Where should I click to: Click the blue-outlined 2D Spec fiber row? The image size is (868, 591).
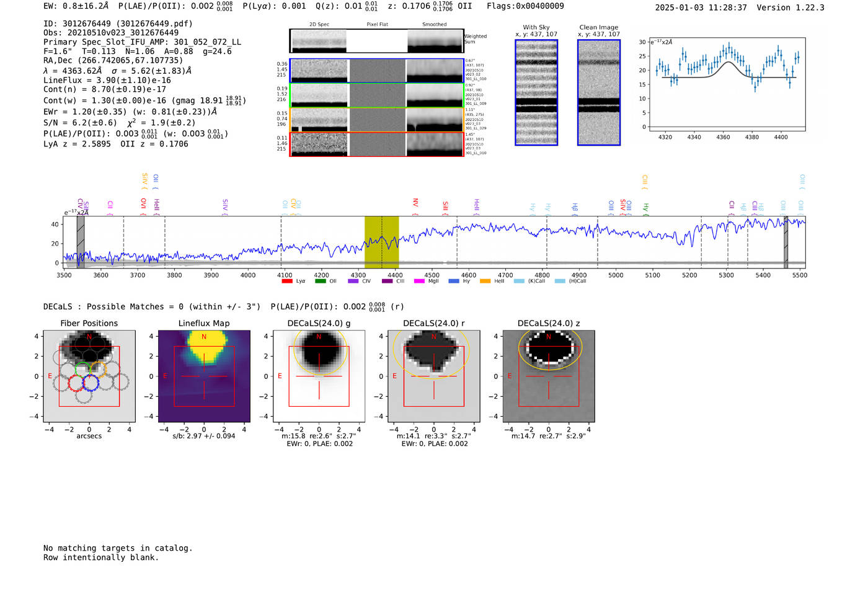377,71
